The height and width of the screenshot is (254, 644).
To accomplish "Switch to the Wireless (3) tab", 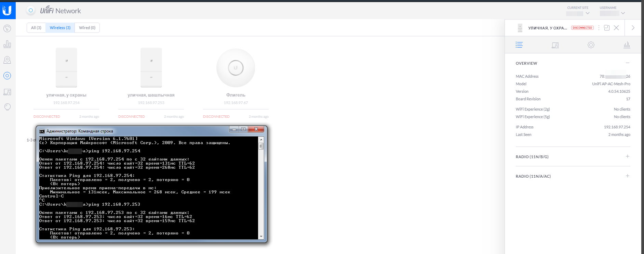I will point(60,28).
